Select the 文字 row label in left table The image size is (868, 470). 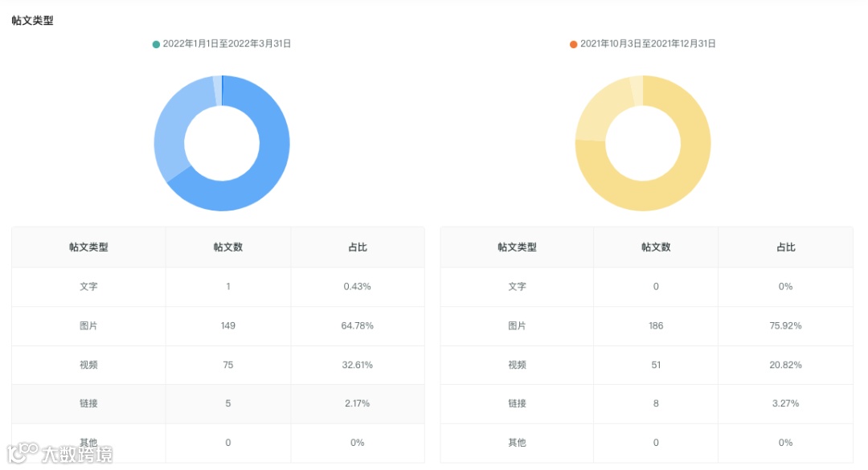click(x=88, y=287)
